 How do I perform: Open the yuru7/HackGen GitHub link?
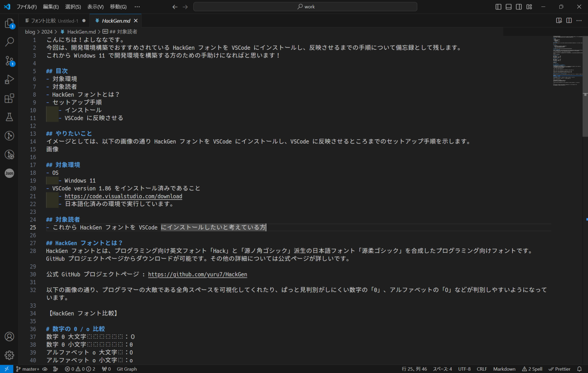point(198,274)
